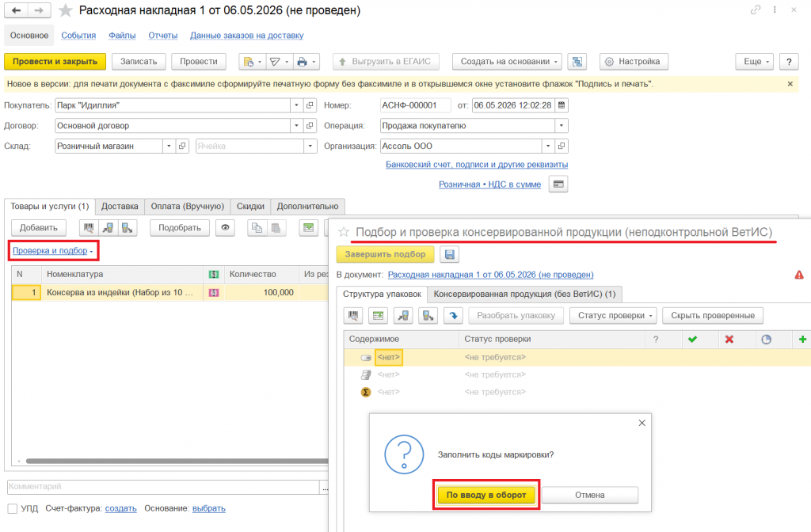Screen dimensions: 811x532
Task: Click the Провести и закрыть button
Action: click(55, 62)
